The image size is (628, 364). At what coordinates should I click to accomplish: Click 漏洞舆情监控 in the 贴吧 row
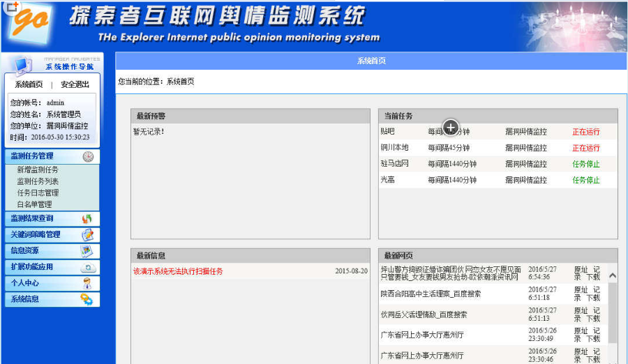(526, 132)
